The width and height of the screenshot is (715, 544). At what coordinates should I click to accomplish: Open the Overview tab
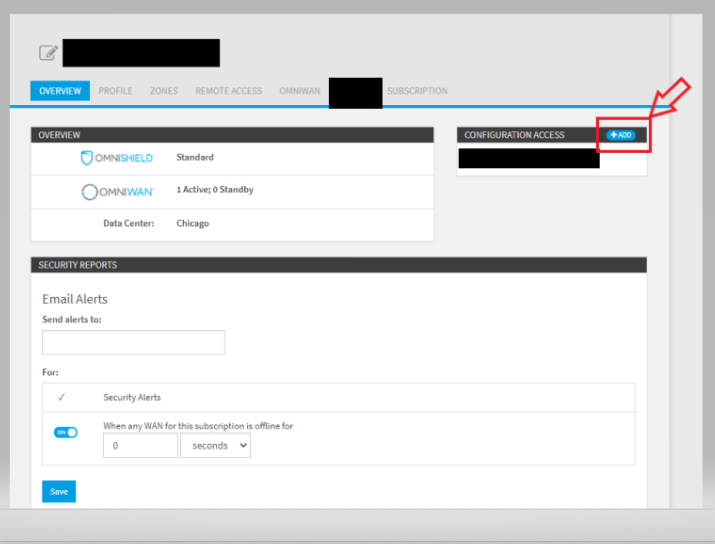click(60, 91)
